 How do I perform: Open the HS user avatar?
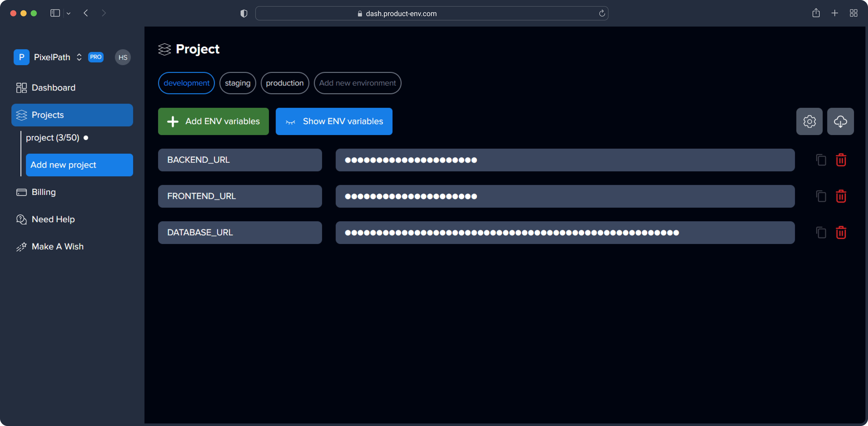(x=123, y=57)
